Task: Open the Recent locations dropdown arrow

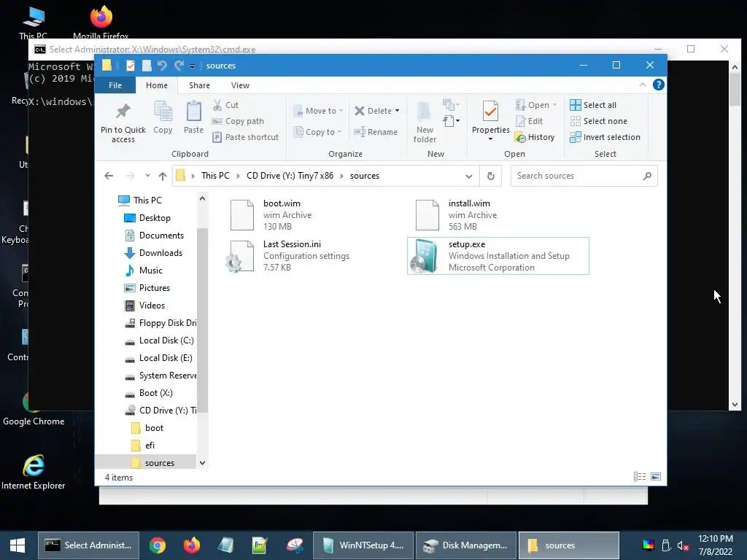Action: pyautogui.click(x=147, y=176)
